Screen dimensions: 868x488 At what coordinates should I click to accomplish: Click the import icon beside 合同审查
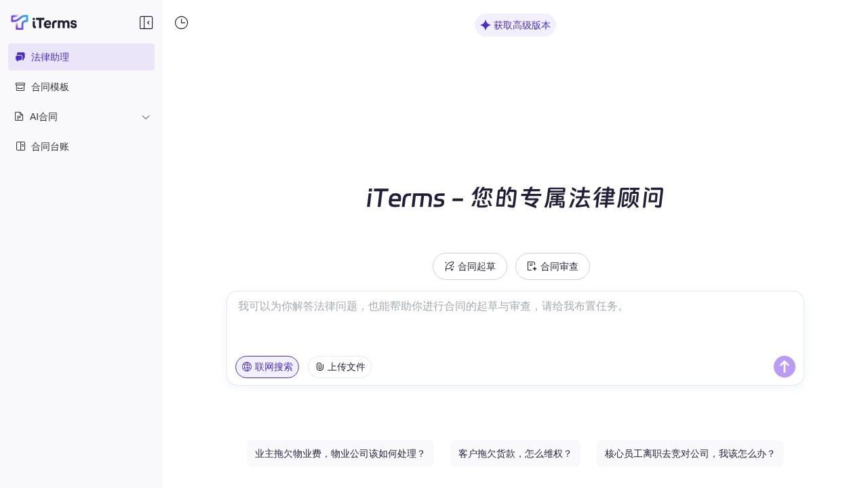[x=532, y=266]
